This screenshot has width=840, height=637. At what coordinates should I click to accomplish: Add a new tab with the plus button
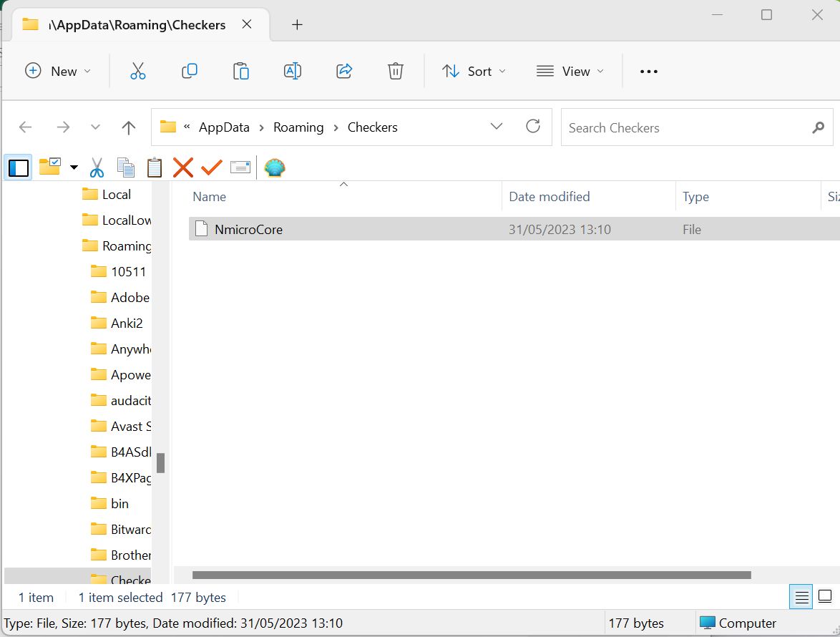(x=297, y=24)
